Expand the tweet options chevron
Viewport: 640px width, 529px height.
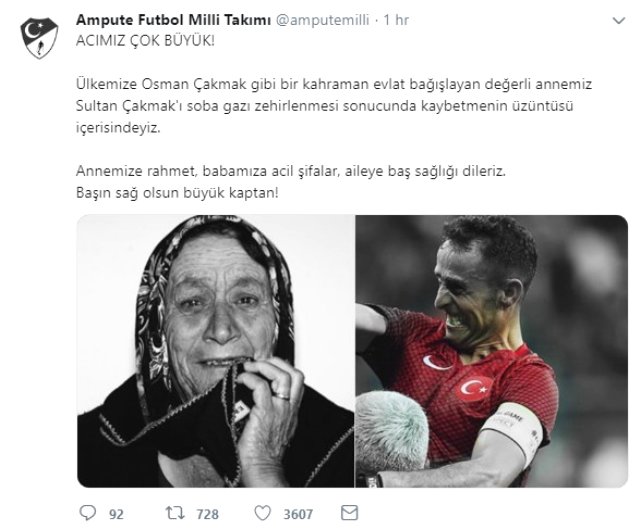(x=619, y=20)
